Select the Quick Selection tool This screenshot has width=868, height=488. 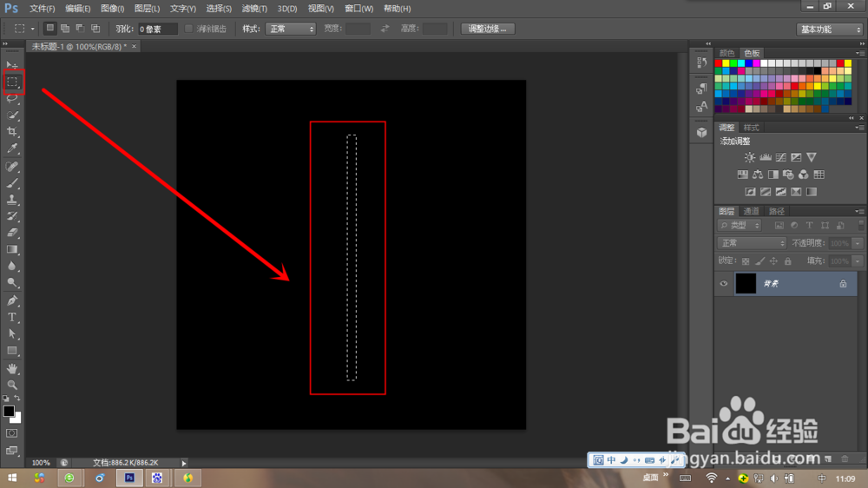pyautogui.click(x=12, y=115)
